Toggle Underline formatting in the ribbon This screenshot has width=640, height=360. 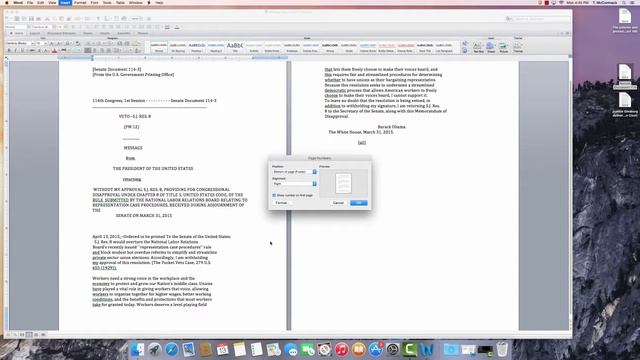click(22, 50)
